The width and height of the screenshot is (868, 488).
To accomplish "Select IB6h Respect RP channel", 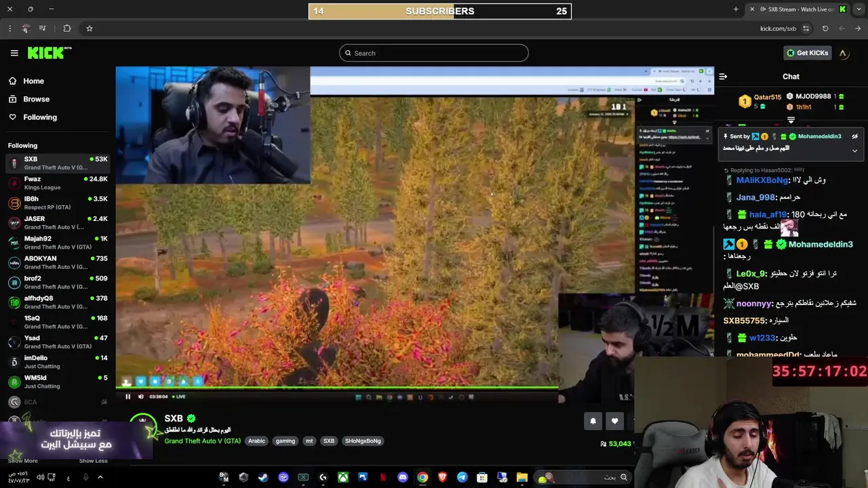I will tap(58, 203).
